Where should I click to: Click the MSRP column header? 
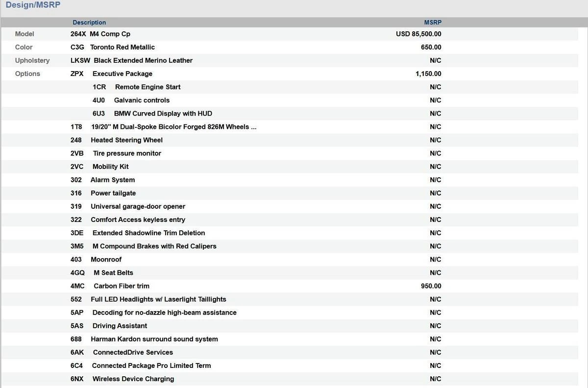[433, 23]
